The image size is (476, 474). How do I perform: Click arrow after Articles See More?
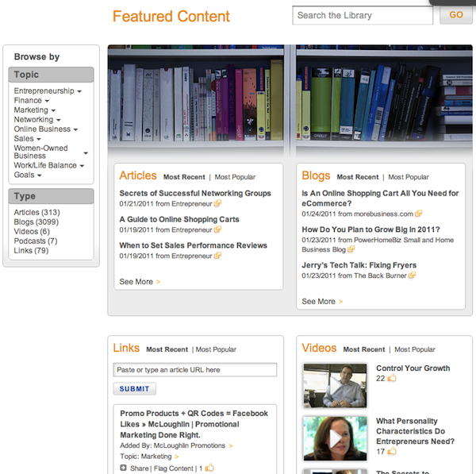(x=158, y=282)
